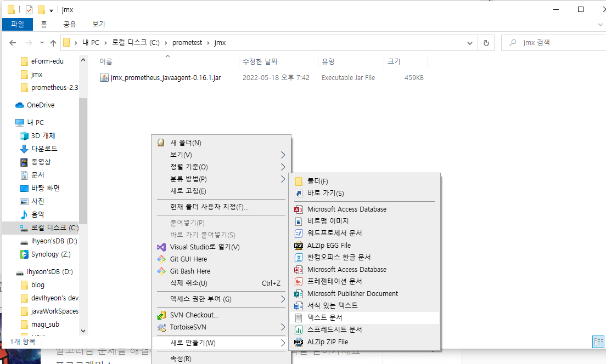This screenshot has width=606, height=364.
Task: Click the 바탕 화면 desktop icon
Action: coord(24,189)
